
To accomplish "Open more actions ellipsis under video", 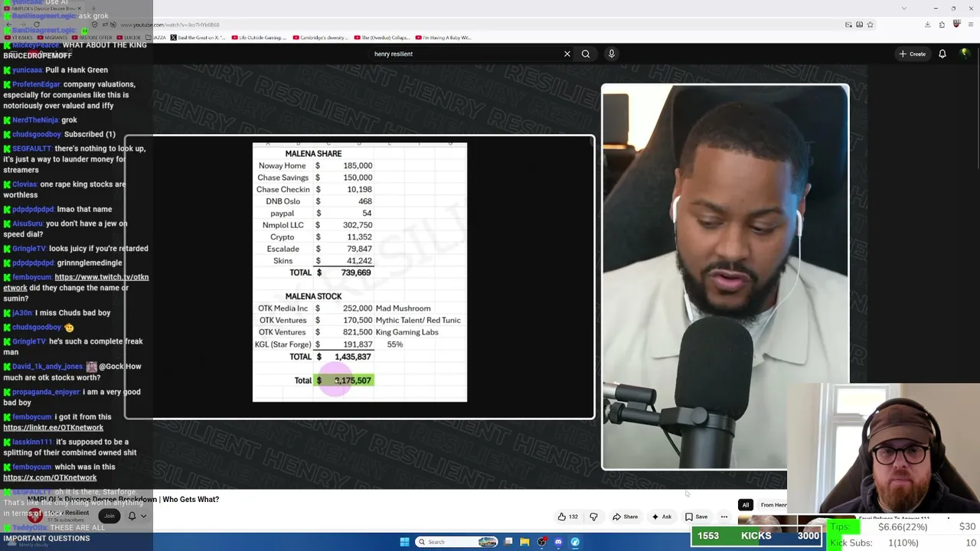I will point(724,517).
